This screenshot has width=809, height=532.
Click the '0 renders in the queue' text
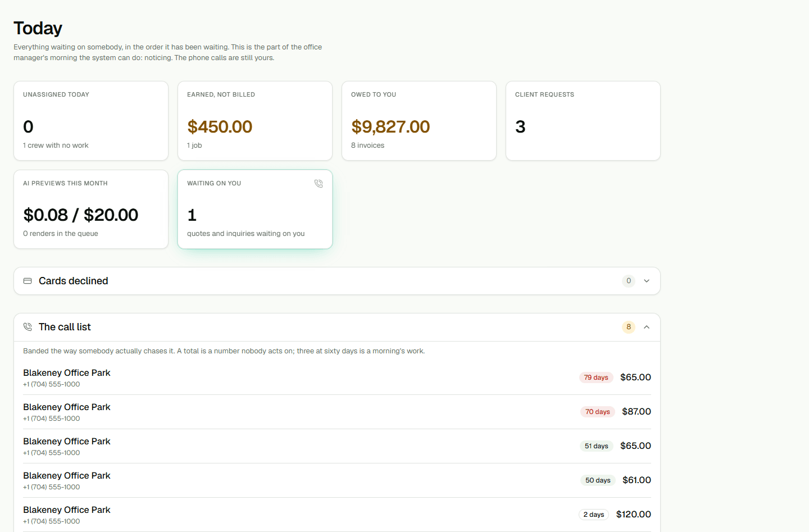[x=61, y=234]
